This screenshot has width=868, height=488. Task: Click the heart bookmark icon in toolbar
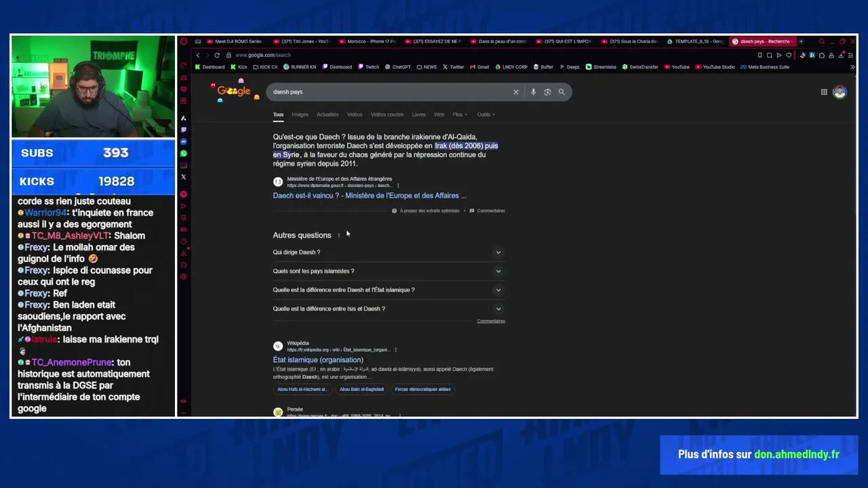pos(789,56)
